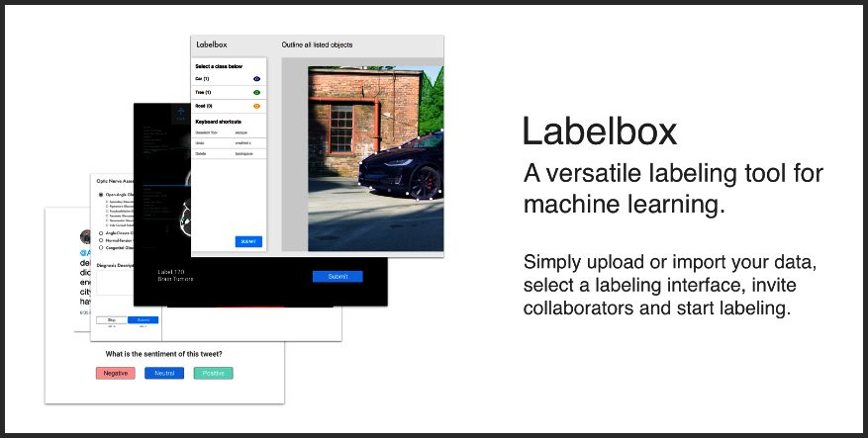The width and height of the screenshot is (868, 438).
Task: Click the 'Select a class below' heading
Action: coord(219,66)
